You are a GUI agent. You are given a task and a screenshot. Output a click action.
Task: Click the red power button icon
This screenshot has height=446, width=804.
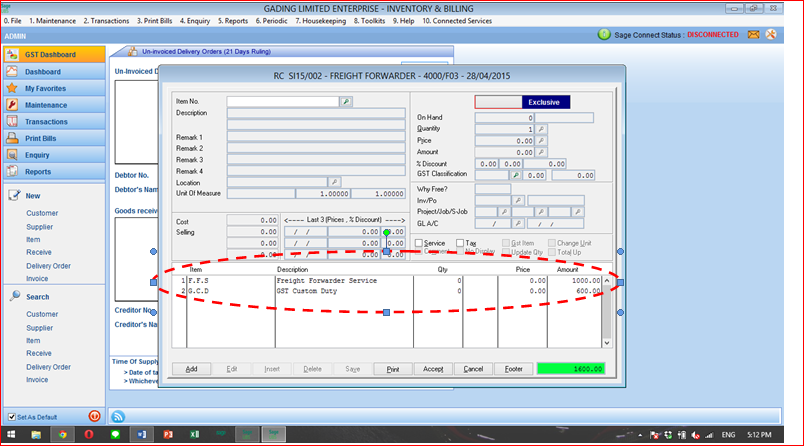(94, 416)
